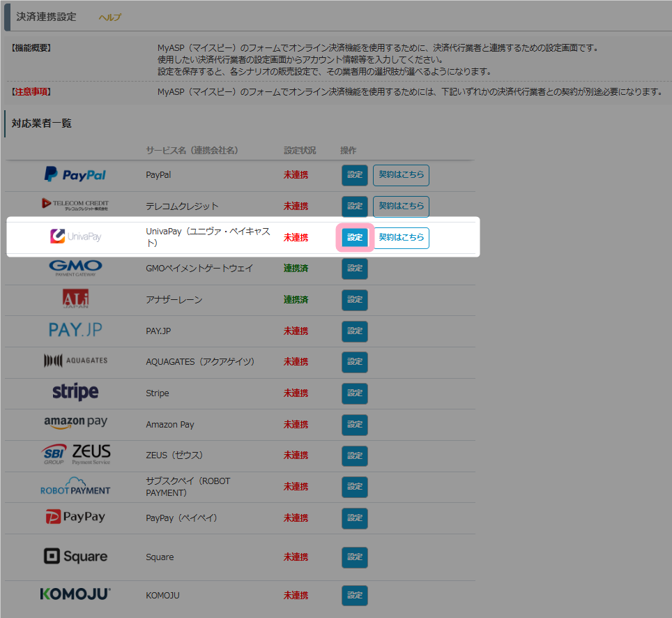Screen dimensions: 672x618
Task: Open the 設定 button for PayPal
Action: click(354, 175)
